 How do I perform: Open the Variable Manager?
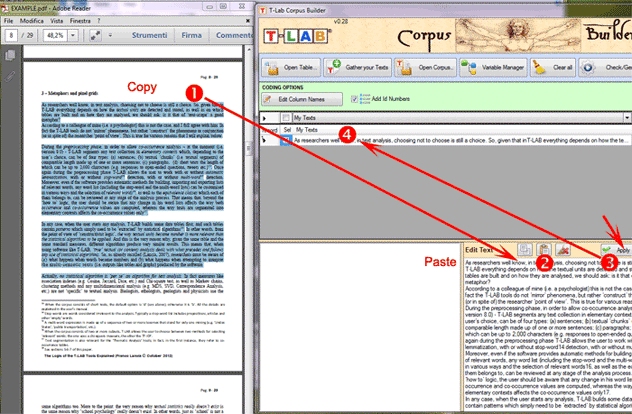[493, 67]
